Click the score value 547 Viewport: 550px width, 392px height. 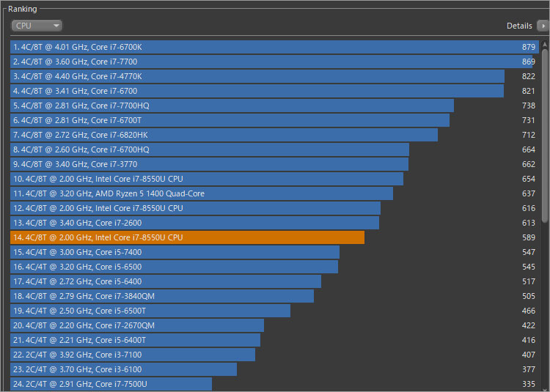528,252
